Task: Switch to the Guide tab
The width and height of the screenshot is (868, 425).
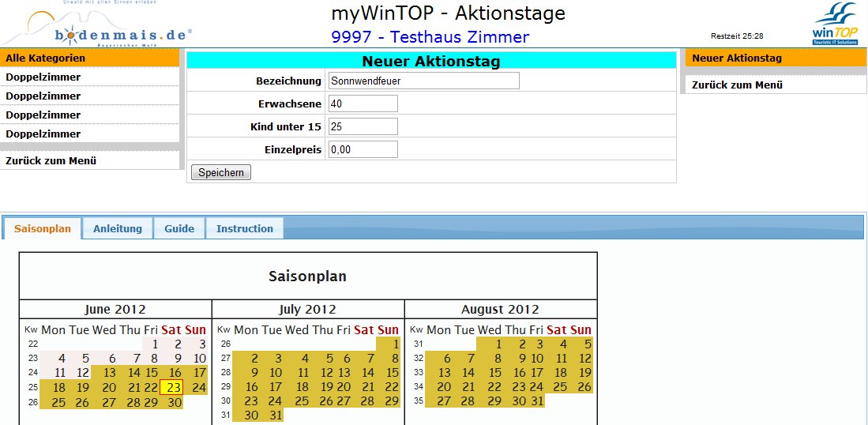Action: 179,229
